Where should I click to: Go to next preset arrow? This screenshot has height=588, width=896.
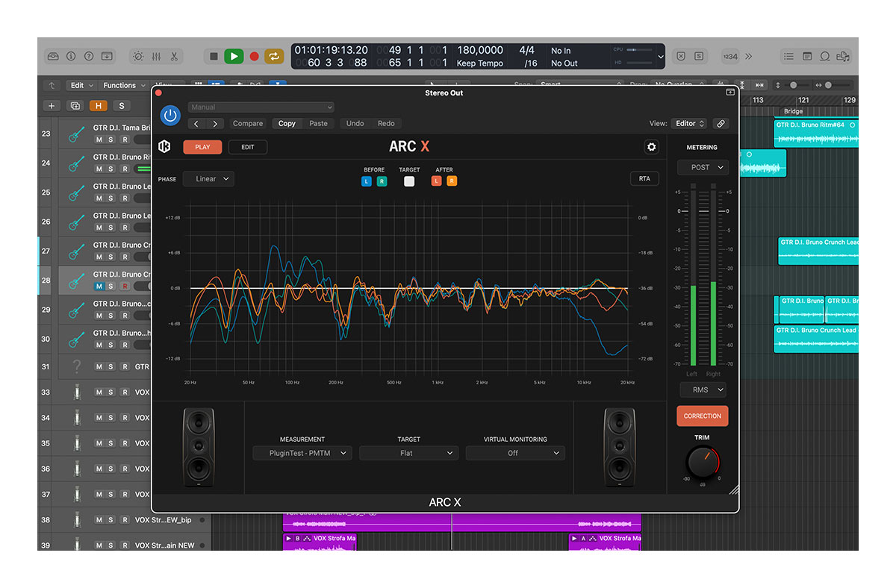[x=215, y=123]
